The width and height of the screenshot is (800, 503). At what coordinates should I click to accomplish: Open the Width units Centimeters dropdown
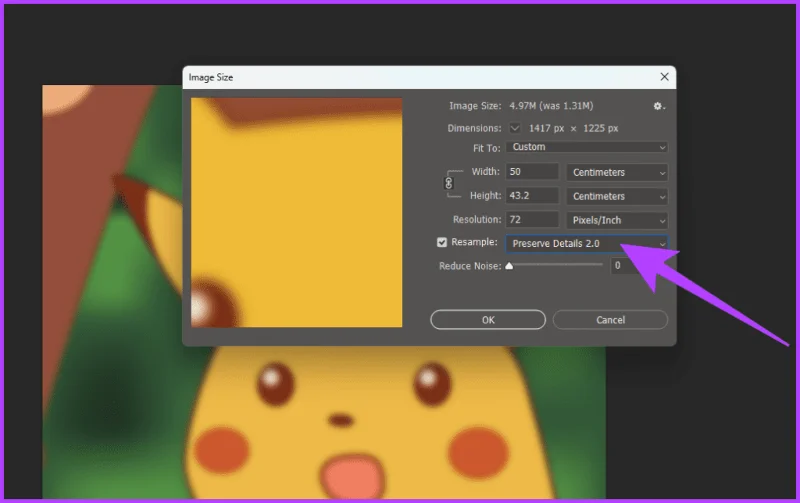point(617,172)
